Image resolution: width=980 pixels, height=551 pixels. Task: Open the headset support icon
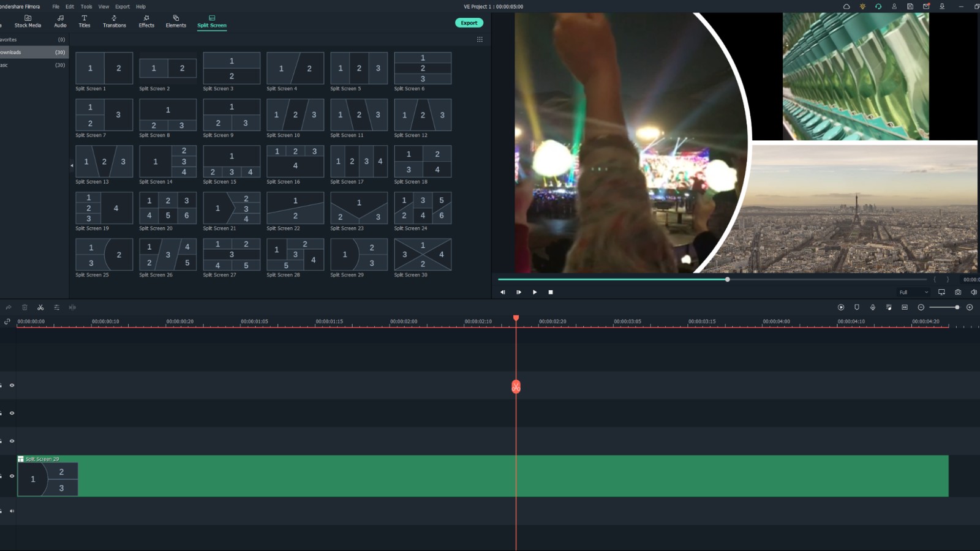click(878, 7)
